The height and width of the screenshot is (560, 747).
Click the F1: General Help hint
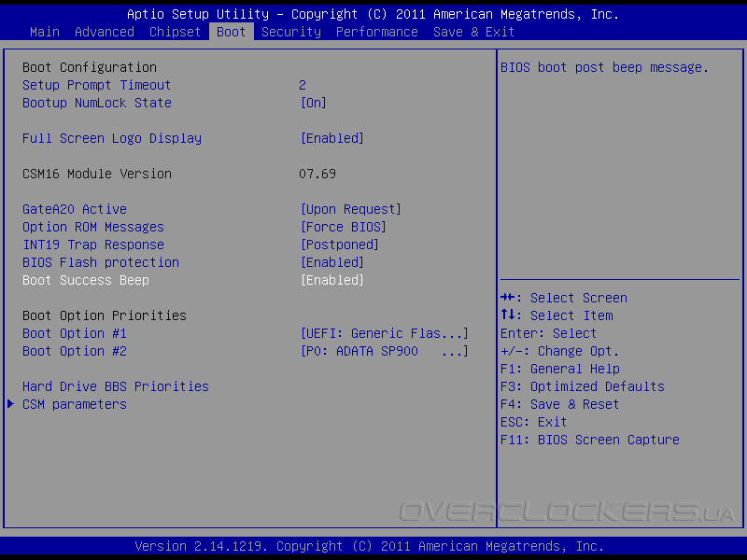tap(559, 369)
